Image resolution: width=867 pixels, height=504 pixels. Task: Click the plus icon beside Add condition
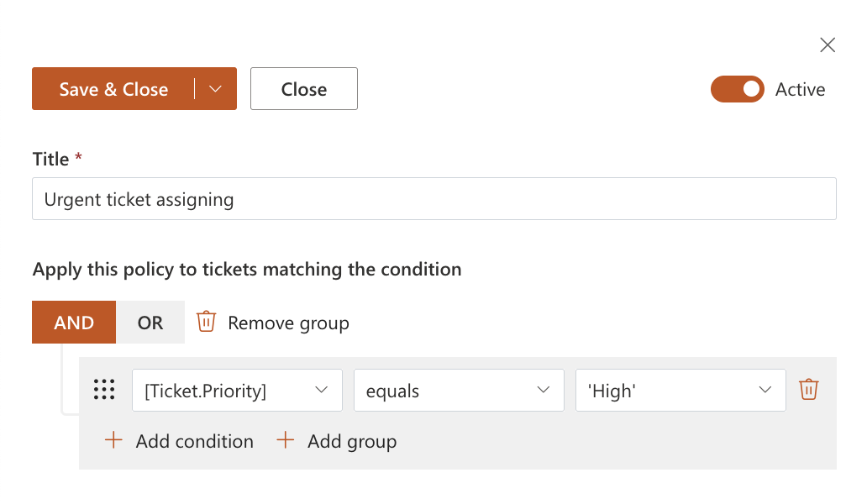point(113,440)
